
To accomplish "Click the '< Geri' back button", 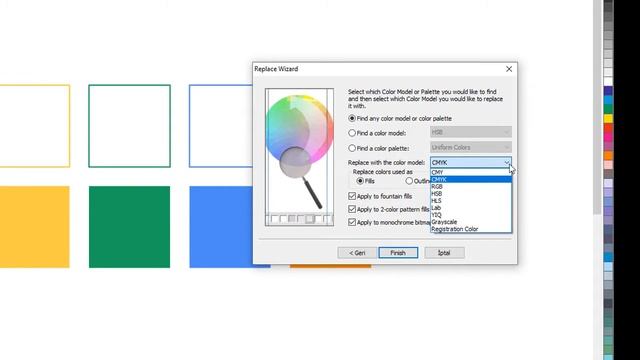I will (x=357, y=253).
